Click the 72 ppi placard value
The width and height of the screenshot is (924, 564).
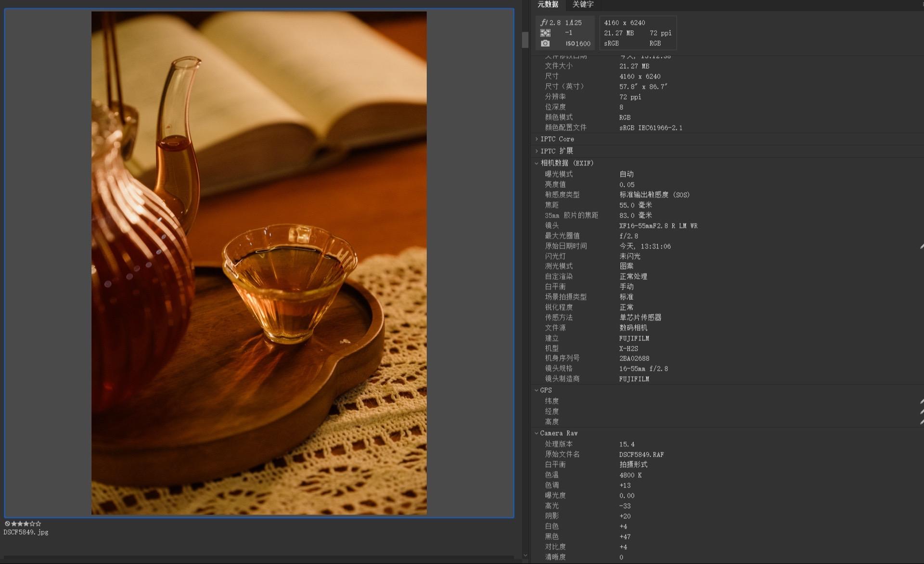tap(660, 33)
